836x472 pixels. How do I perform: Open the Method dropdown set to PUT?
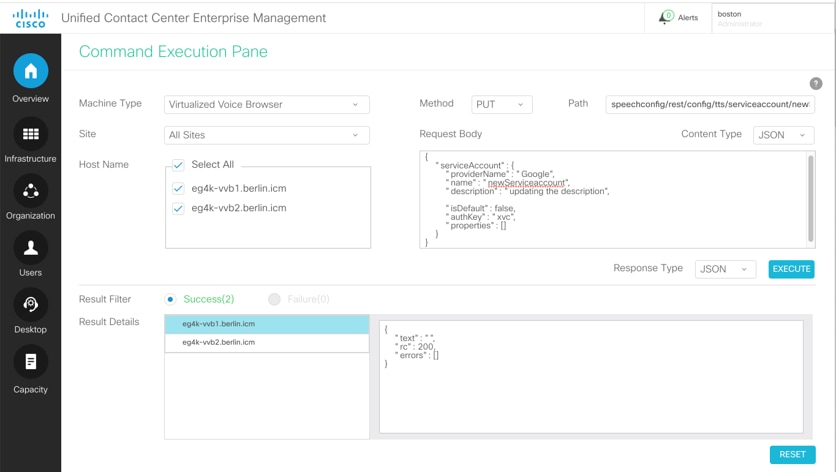(501, 105)
